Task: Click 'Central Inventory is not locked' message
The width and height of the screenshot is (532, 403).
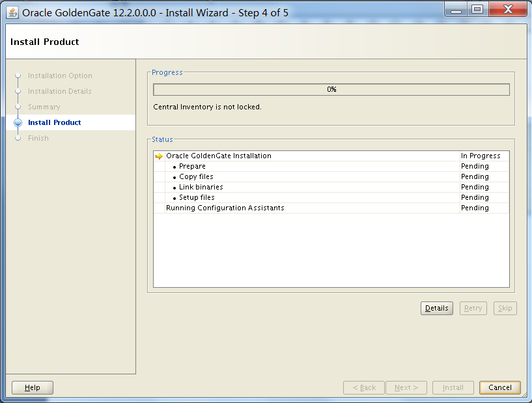Action: [x=207, y=107]
